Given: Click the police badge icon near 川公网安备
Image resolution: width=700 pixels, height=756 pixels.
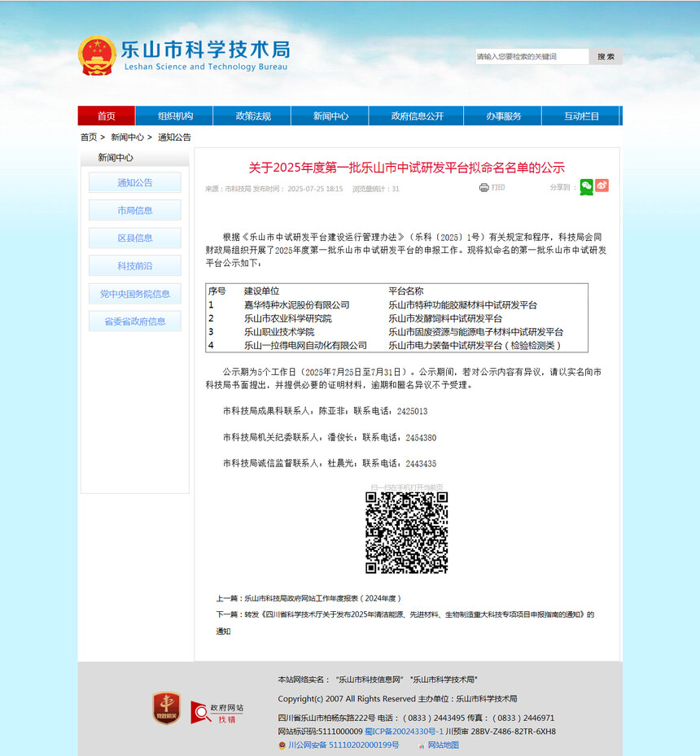Looking at the screenshot, I should pyautogui.click(x=282, y=745).
